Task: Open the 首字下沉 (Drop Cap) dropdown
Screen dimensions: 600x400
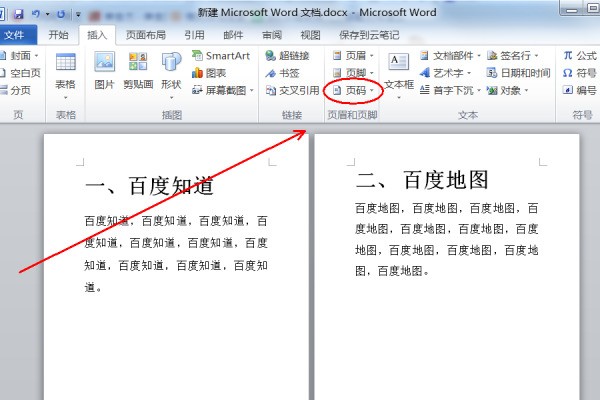Action: (x=450, y=90)
